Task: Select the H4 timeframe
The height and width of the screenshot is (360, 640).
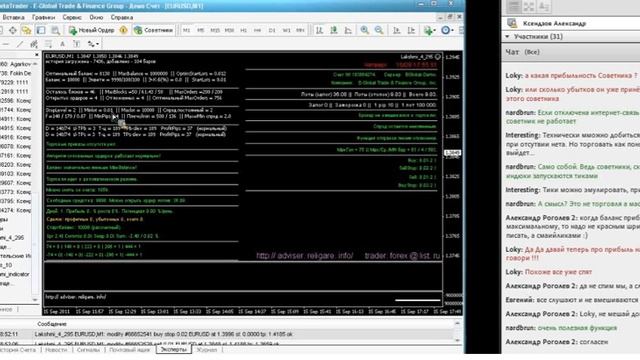Action: point(257,31)
